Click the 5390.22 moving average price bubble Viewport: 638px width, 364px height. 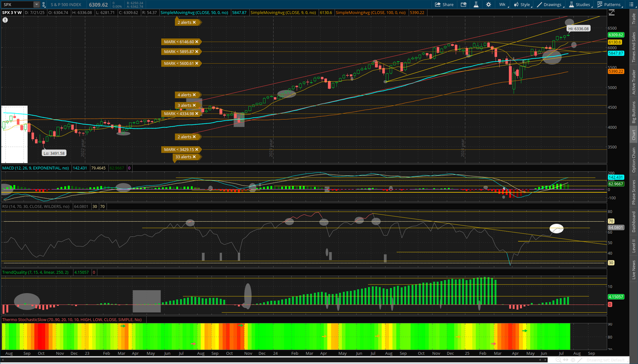(615, 72)
